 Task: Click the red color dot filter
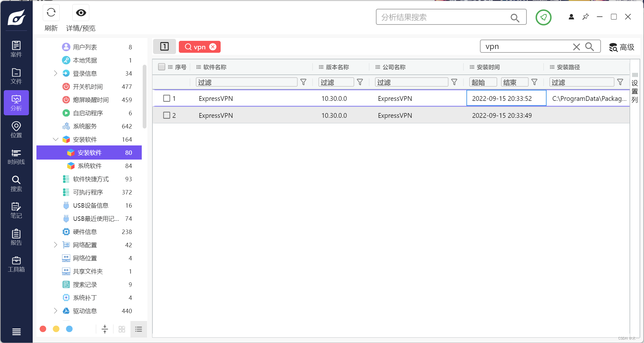[x=43, y=329]
